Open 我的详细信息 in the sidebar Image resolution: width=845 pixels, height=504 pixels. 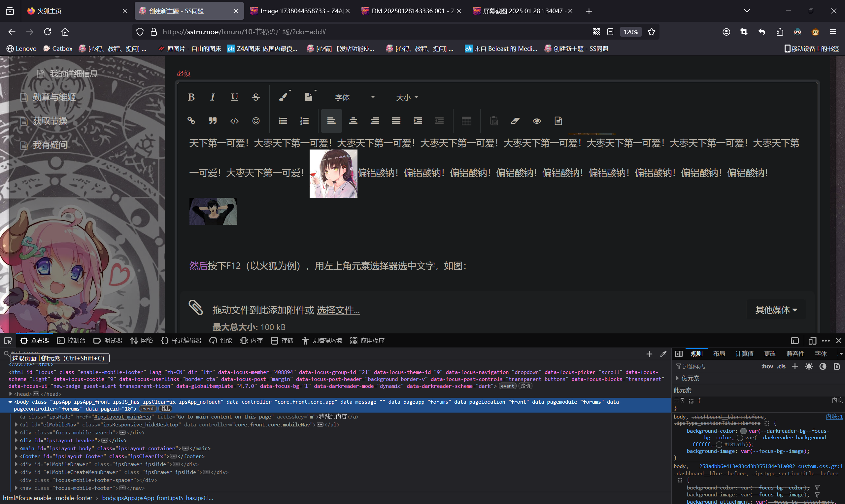click(74, 74)
